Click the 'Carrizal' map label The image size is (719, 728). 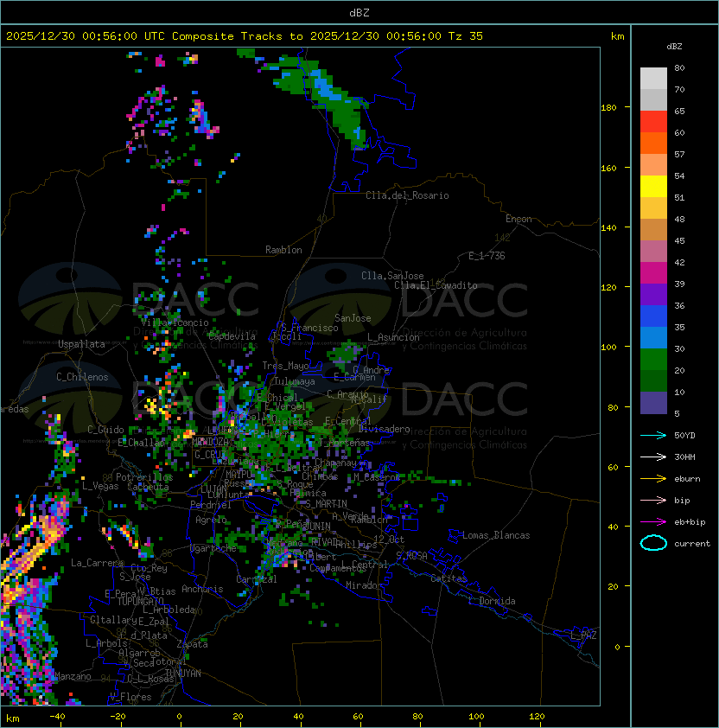click(x=257, y=579)
